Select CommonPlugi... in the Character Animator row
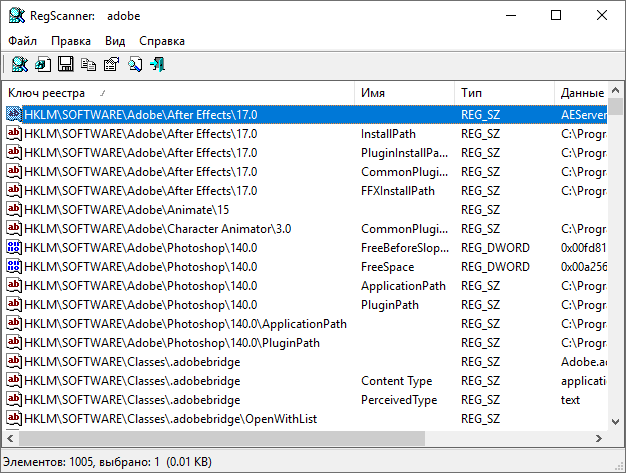The width and height of the screenshot is (626, 473). 404,229
